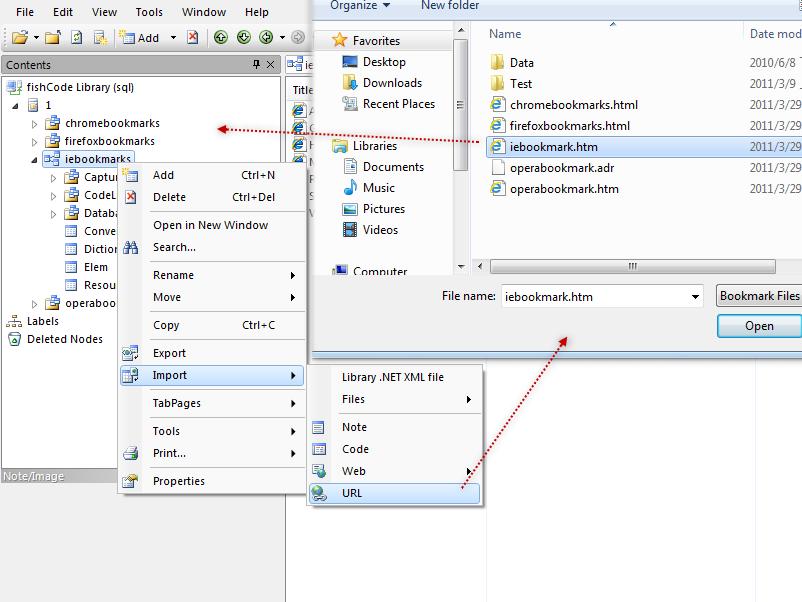This screenshot has width=802, height=602.
Task: Select Web in the Import submenu
Action: click(395, 471)
